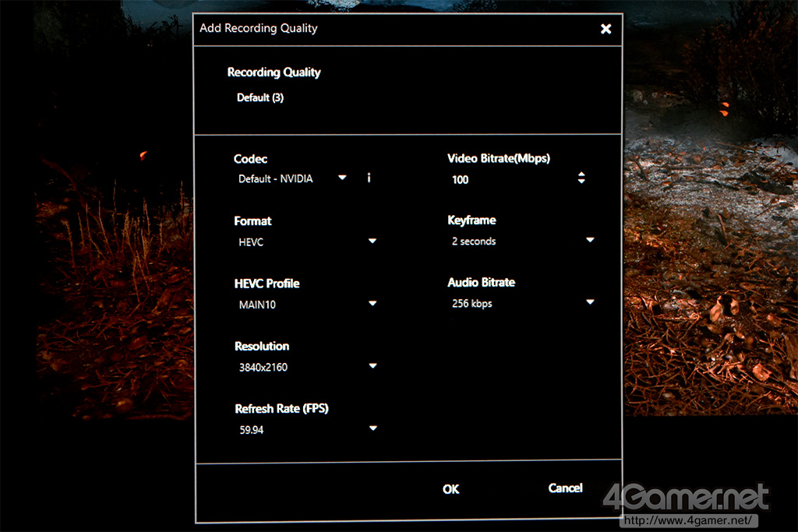Open the Codec info icon

point(369,178)
